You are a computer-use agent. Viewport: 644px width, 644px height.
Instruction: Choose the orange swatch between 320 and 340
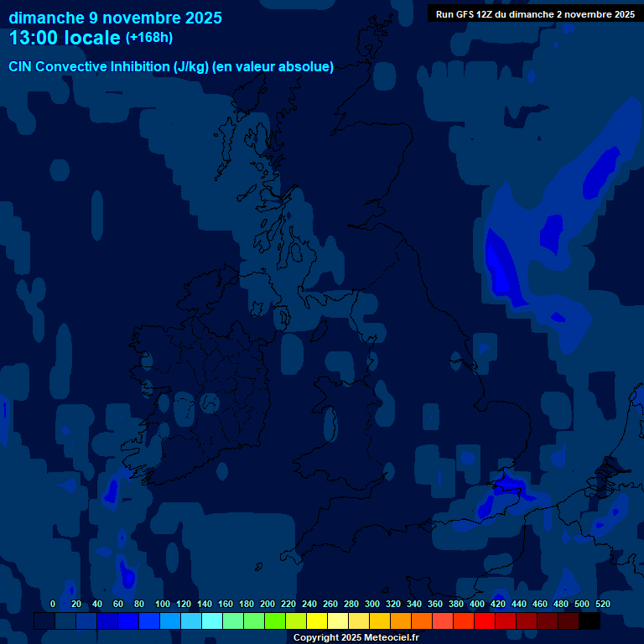(401, 621)
